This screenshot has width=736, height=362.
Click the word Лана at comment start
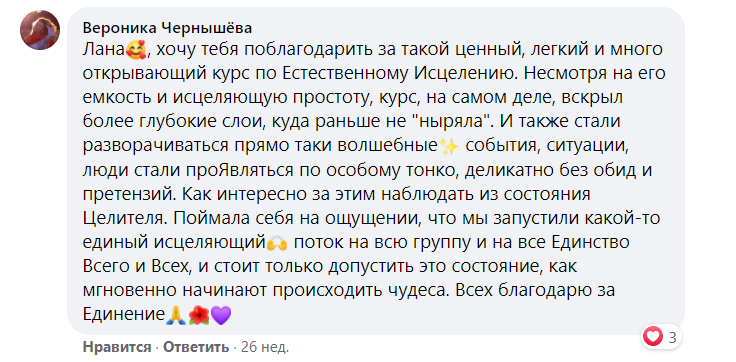(105, 49)
